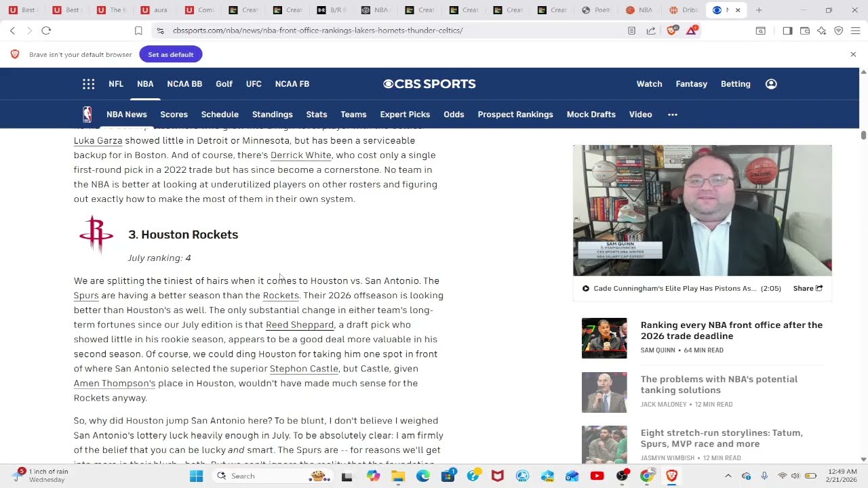Open the Brave Wallet icon

pyautogui.click(x=805, y=30)
